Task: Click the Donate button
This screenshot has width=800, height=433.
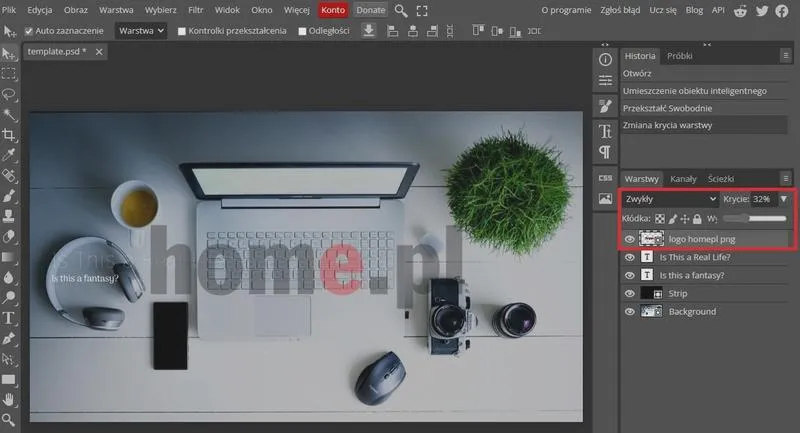Action: (x=371, y=10)
